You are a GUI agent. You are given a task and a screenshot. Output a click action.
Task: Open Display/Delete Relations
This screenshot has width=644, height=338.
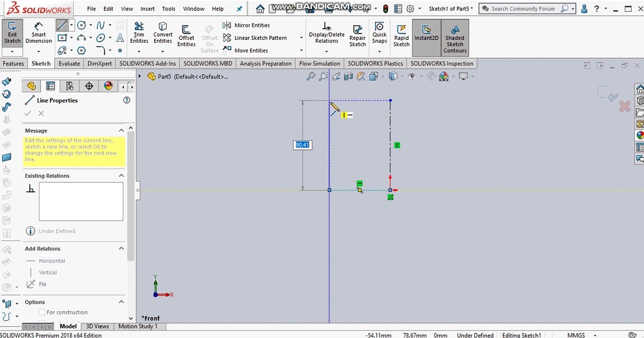(326, 33)
